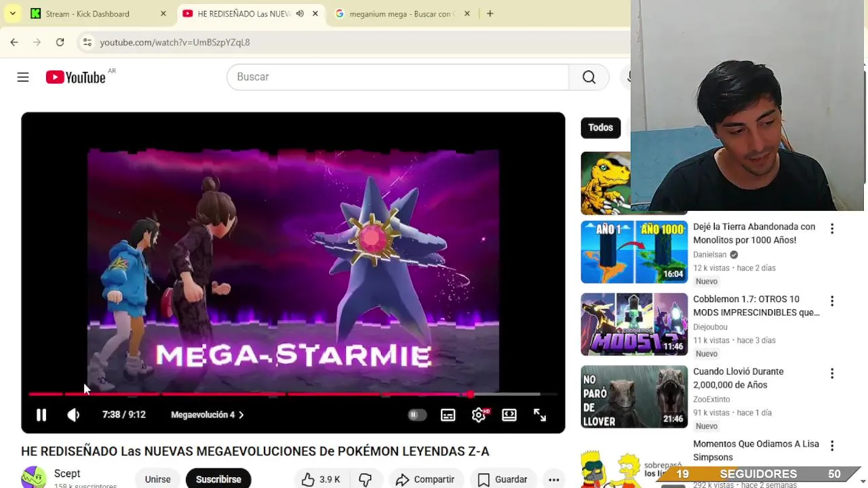
Task: Open the Diejoubou channel link
Action: coord(710,327)
